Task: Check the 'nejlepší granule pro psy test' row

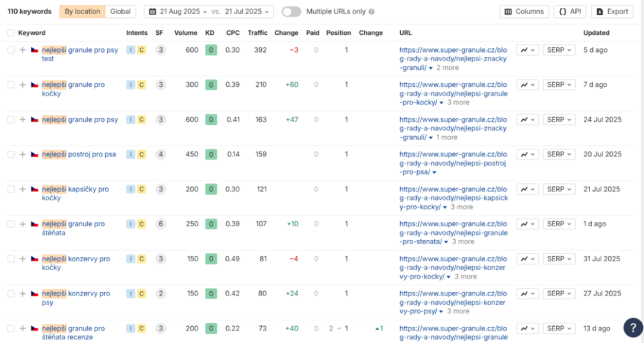Action: coord(11,50)
